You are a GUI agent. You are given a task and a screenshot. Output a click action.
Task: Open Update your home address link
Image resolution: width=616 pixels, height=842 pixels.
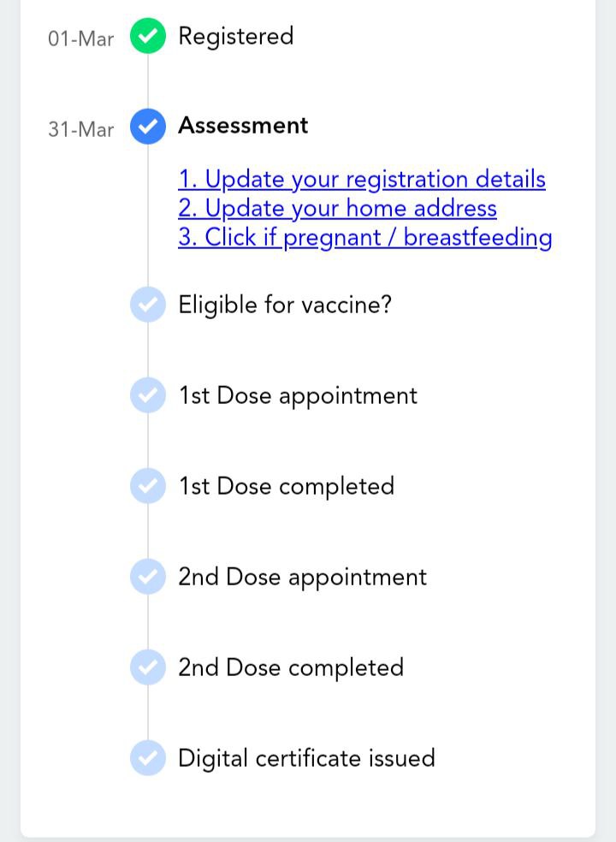pyautogui.click(x=337, y=208)
